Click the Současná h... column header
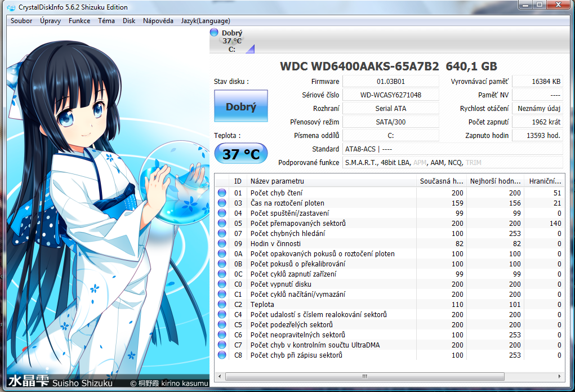The height and width of the screenshot is (392, 575). tap(442, 181)
